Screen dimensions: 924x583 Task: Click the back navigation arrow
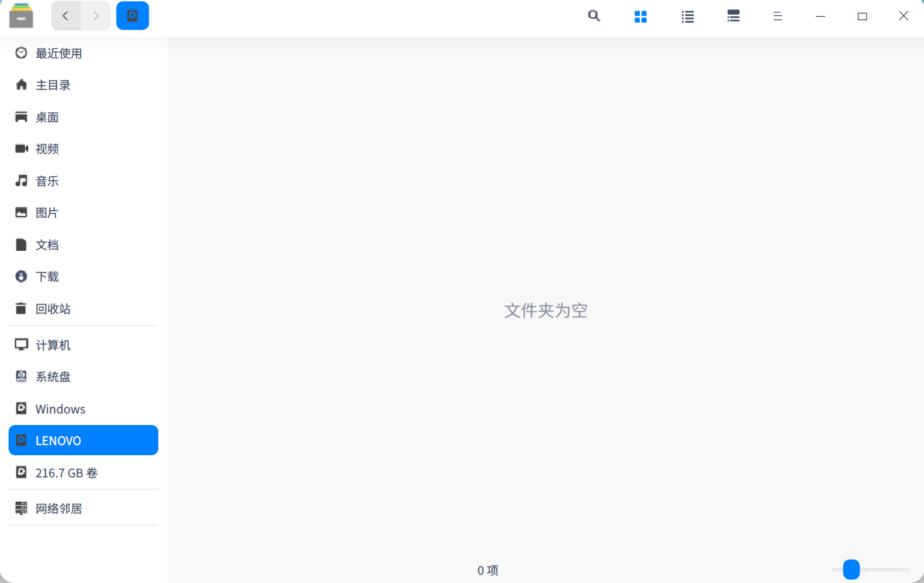tap(65, 15)
